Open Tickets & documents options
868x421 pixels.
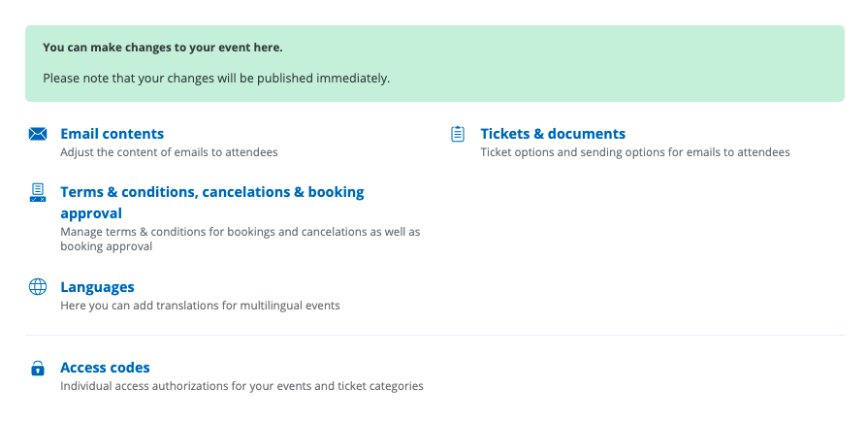(553, 134)
